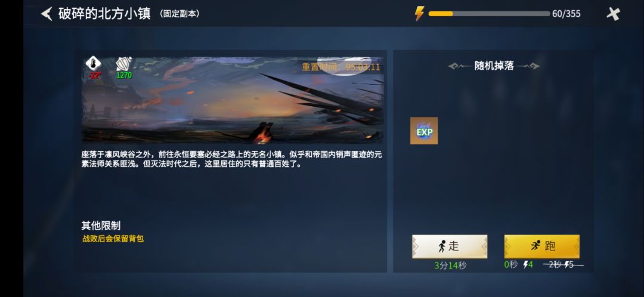Choose 走 to walk there
Image resolution: width=644 pixels, height=297 pixels.
(x=450, y=246)
